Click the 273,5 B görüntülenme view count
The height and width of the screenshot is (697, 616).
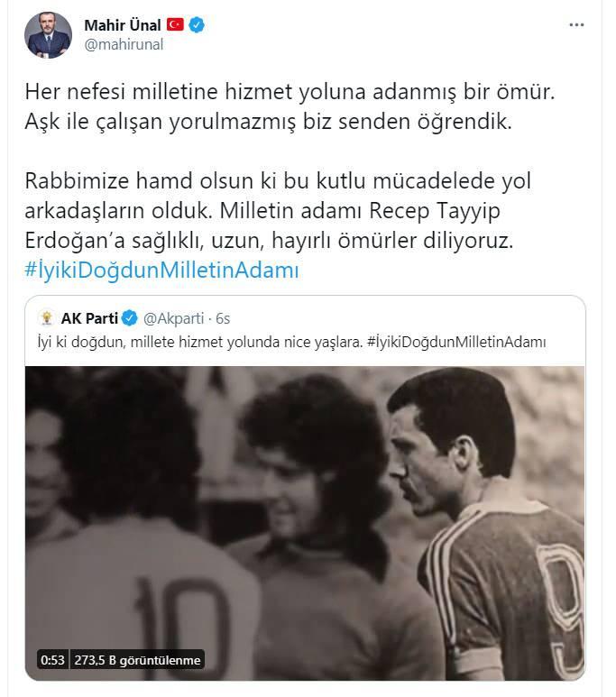[x=137, y=660]
